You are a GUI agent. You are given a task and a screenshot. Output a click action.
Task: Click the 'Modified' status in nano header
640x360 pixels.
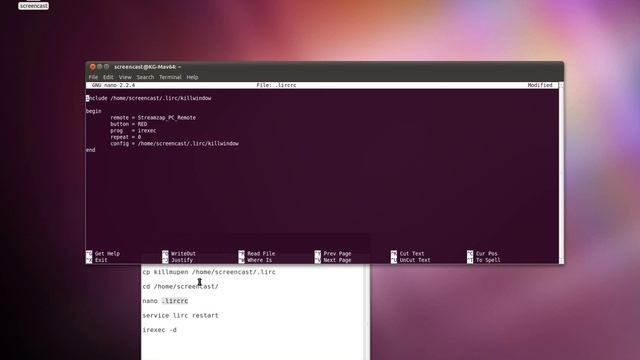(540, 85)
